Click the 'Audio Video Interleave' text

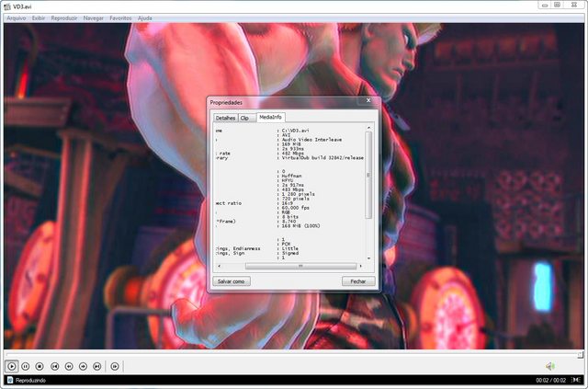click(x=311, y=140)
